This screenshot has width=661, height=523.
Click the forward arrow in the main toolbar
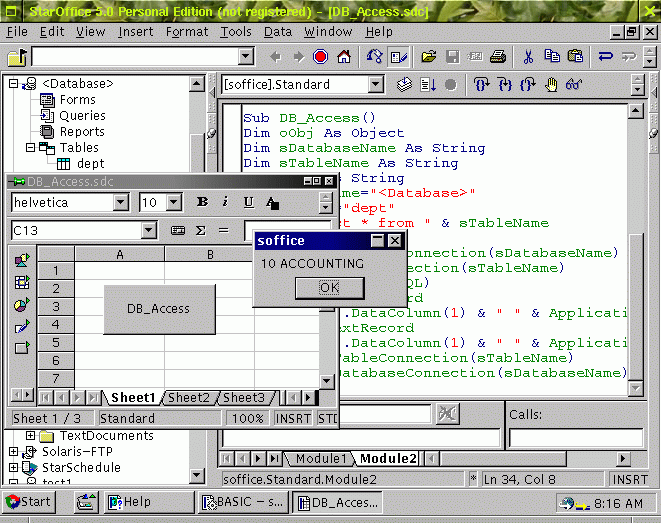tap(298, 56)
